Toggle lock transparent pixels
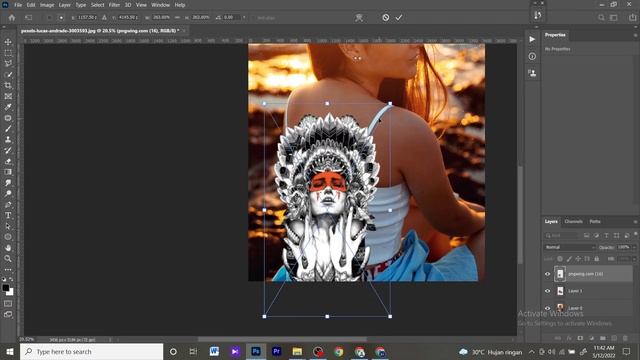 click(x=560, y=259)
